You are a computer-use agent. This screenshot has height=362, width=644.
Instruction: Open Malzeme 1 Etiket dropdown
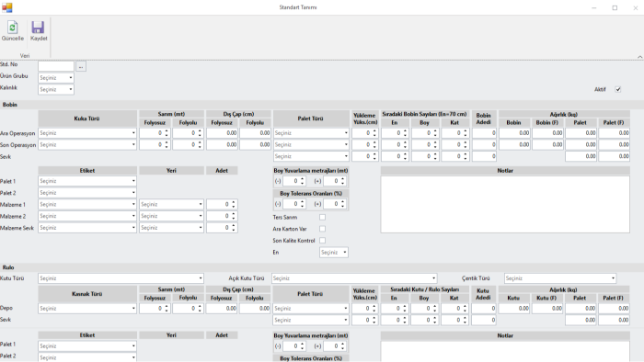(87, 204)
